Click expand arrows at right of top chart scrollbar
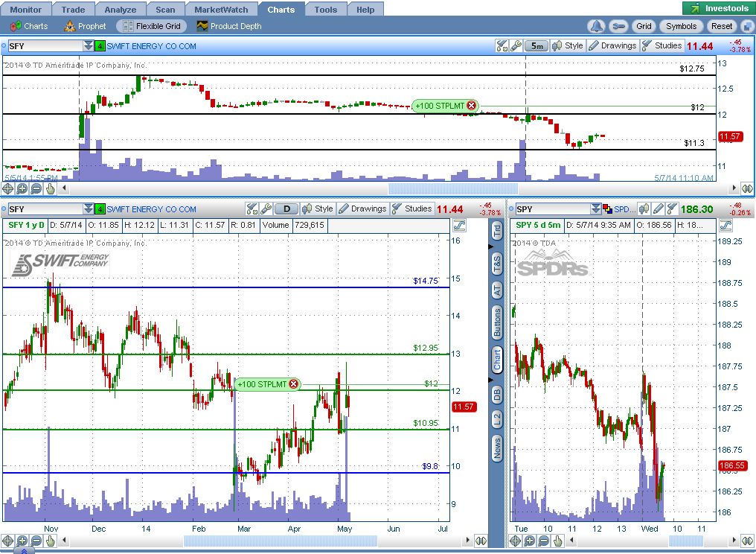This screenshot has height=554, width=756. [x=747, y=188]
